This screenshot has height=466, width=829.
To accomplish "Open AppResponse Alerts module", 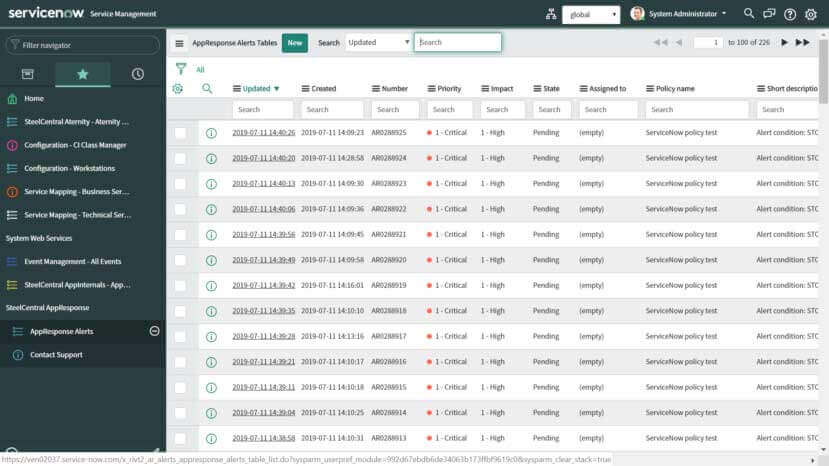I will click(x=61, y=332).
